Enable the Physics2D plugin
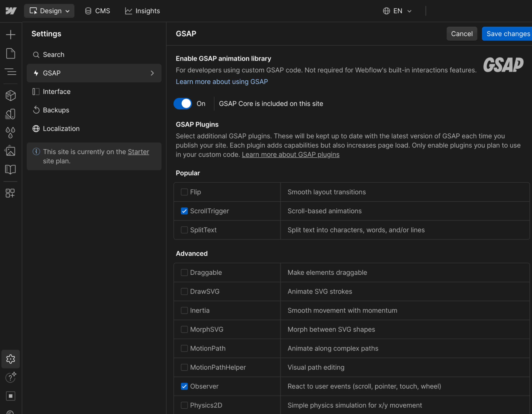Image resolution: width=532 pixels, height=414 pixels. (184, 405)
